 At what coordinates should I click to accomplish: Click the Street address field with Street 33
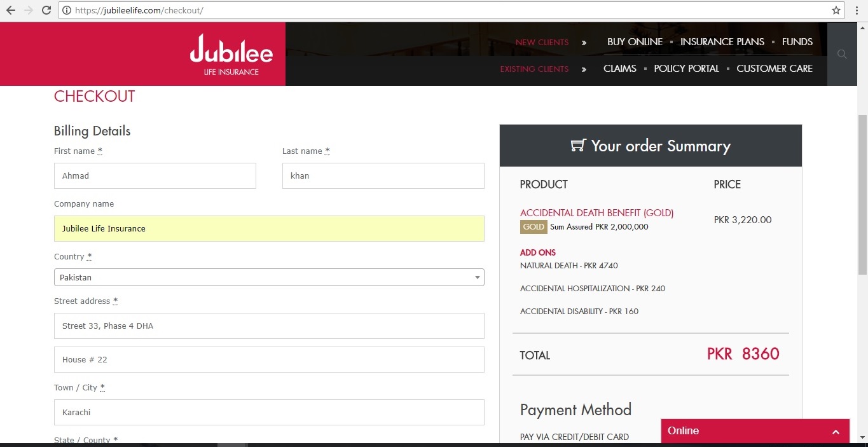click(x=269, y=326)
